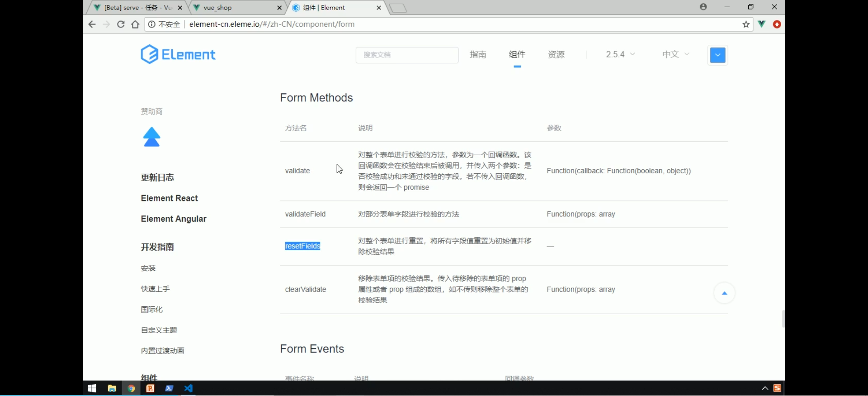
Task: Open the Windows Start menu
Action: (92, 388)
